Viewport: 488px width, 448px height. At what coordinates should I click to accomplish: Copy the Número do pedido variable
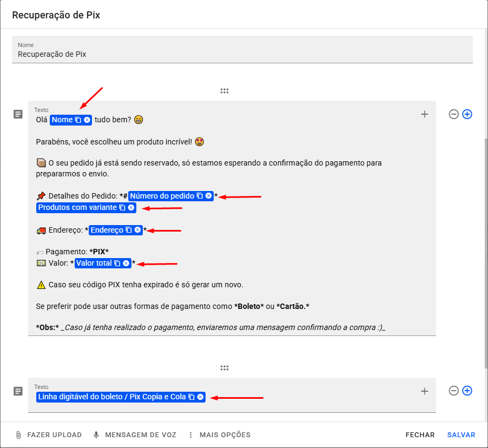pos(200,196)
